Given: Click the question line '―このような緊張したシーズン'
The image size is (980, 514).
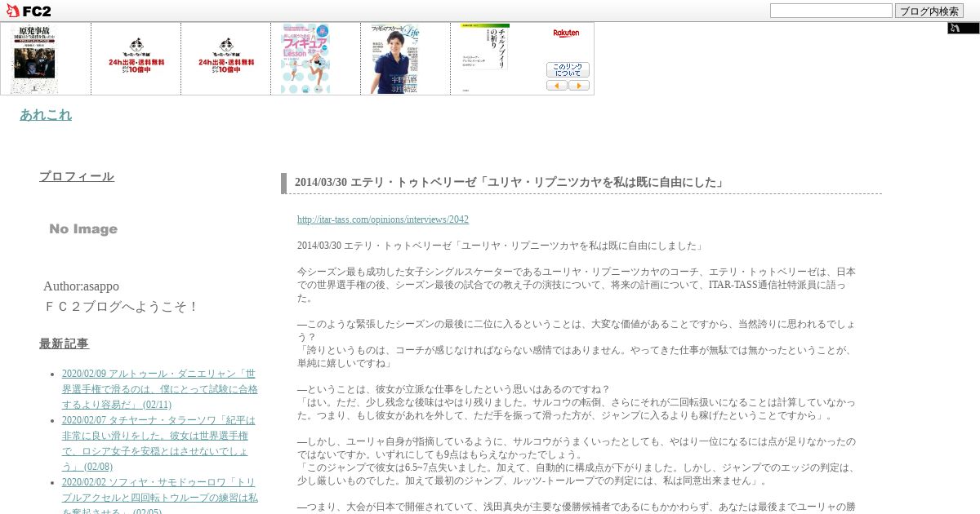Looking at the screenshot, I should 577,330.
